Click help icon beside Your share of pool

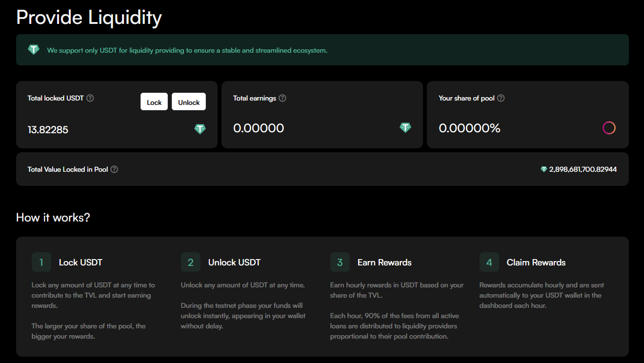pos(501,98)
